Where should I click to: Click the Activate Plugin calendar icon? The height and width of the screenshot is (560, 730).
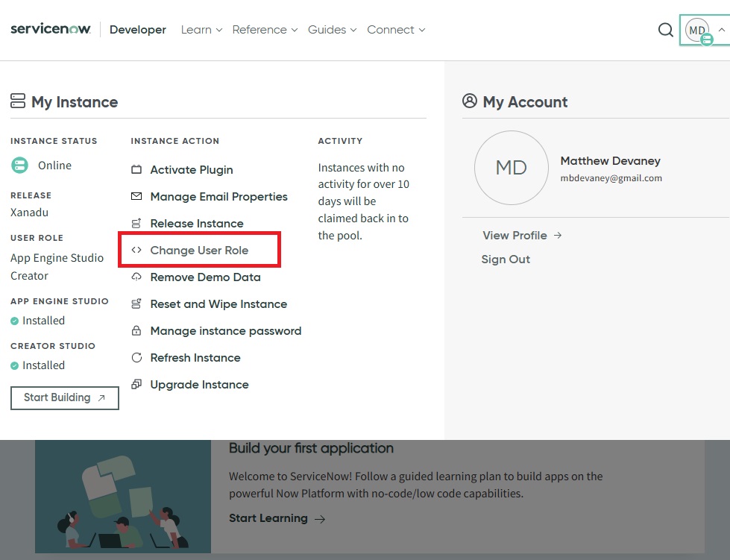(x=136, y=169)
